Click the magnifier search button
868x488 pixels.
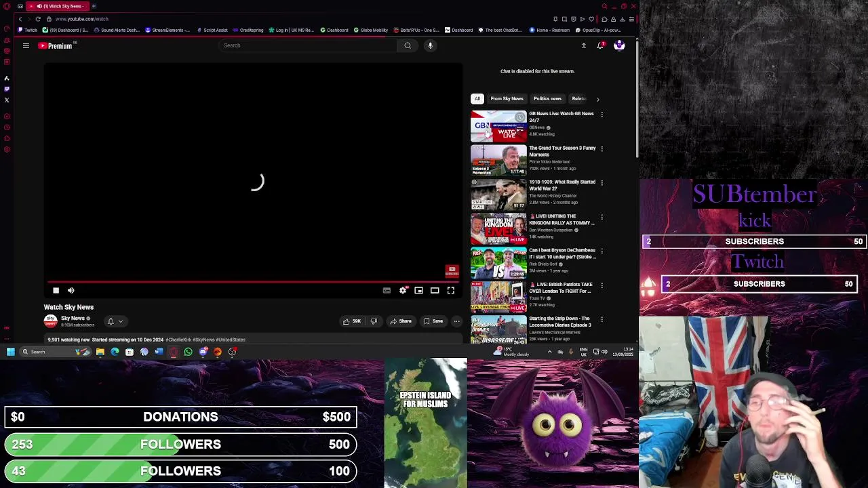coord(408,45)
